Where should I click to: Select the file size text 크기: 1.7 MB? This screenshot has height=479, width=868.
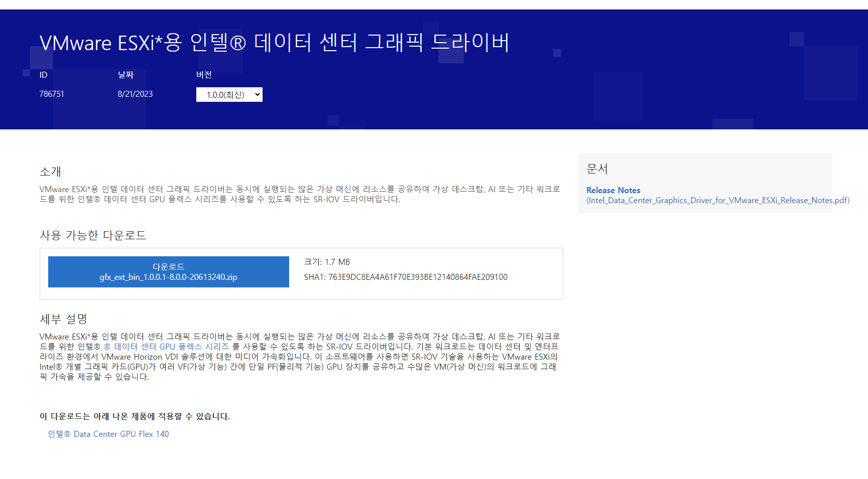point(327,262)
